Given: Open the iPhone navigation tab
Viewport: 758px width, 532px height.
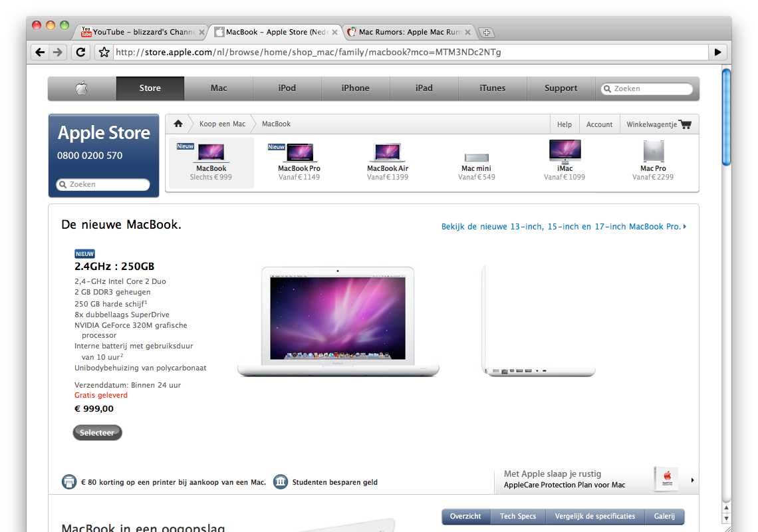Looking at the screenshot, I should click(x=355, y=88).
